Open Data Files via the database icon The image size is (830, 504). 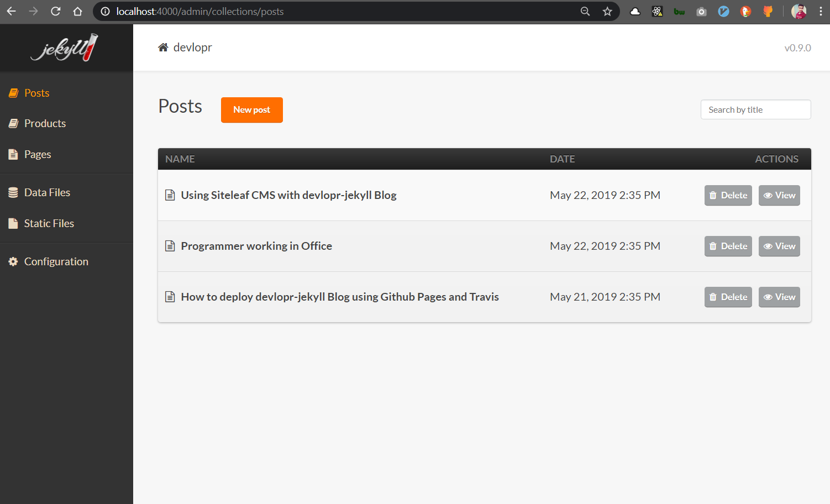[x=13, y=192]
